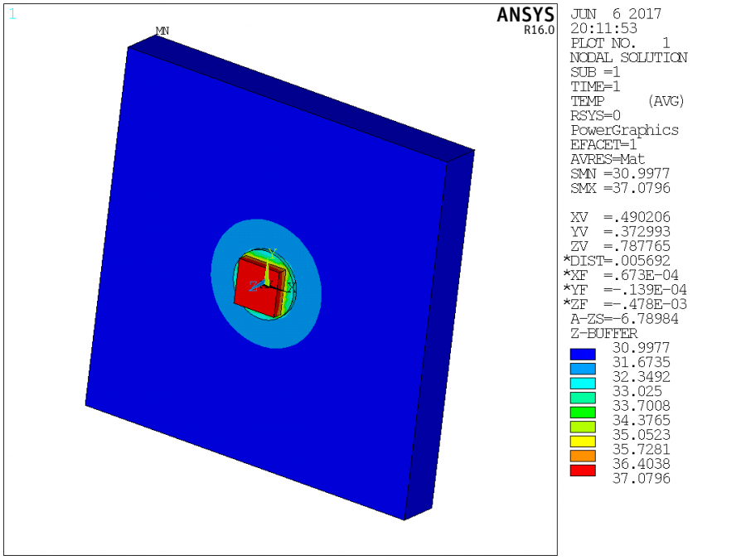746x560 pixels.
Task: Click the SMX =37.0796 text
Action: click(x=620, y=188)
